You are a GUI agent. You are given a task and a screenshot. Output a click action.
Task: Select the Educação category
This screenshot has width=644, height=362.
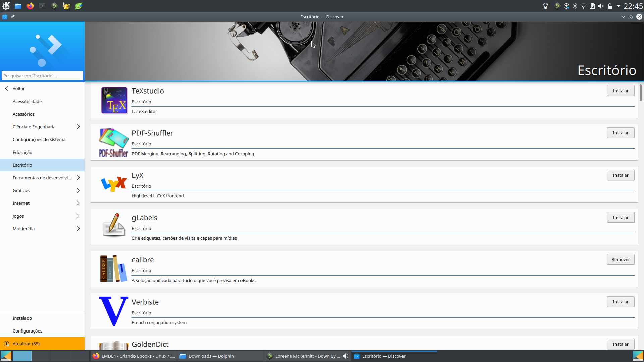click(42, 152)
